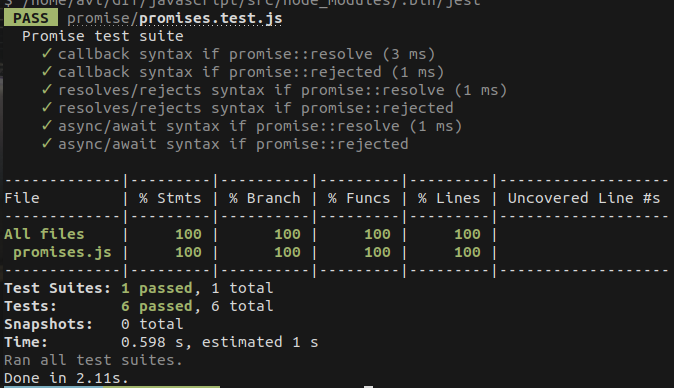Click 'Ran all test suites.' line
The width and height of the screenshot is (674, 388).
point(93,360)
